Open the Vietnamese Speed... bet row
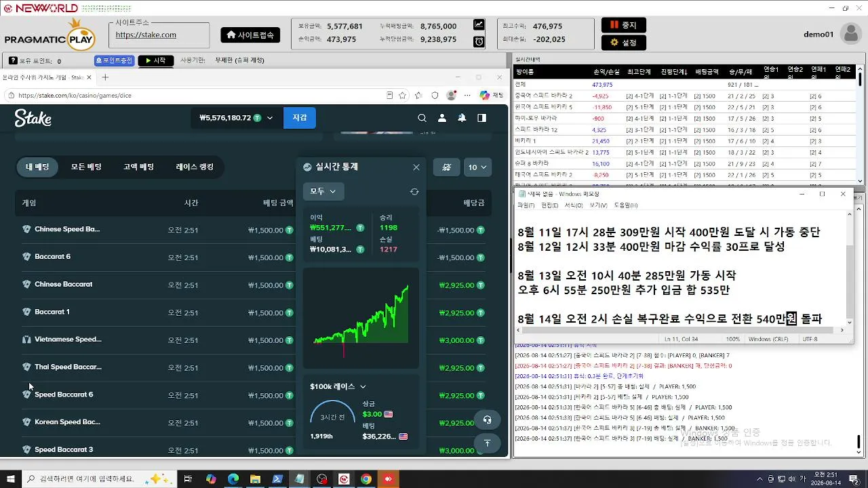 (x=254, y=340)
